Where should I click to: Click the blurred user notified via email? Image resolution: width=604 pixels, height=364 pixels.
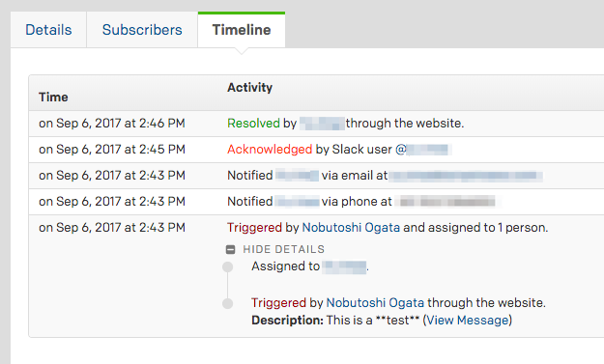click(297, 176)
